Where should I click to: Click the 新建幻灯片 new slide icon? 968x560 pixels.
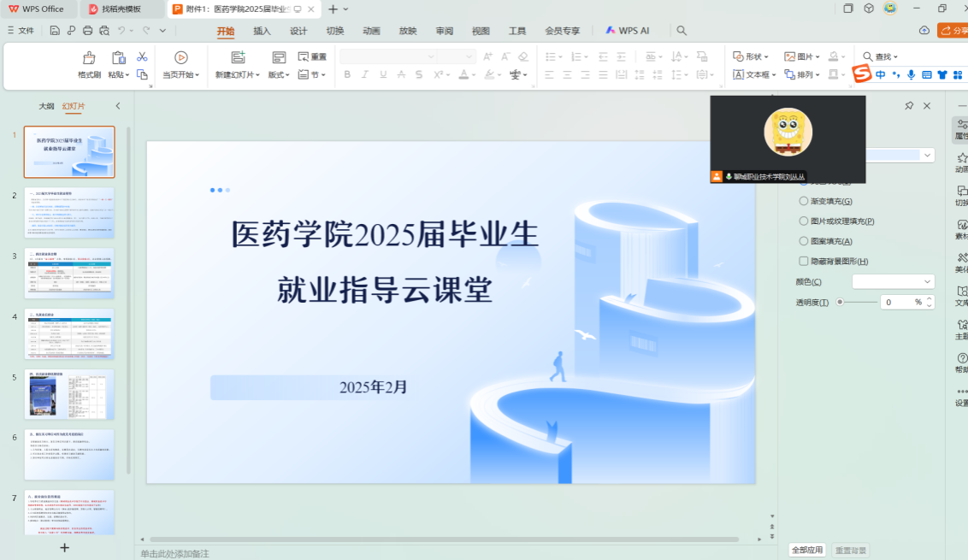coord(238,57)
